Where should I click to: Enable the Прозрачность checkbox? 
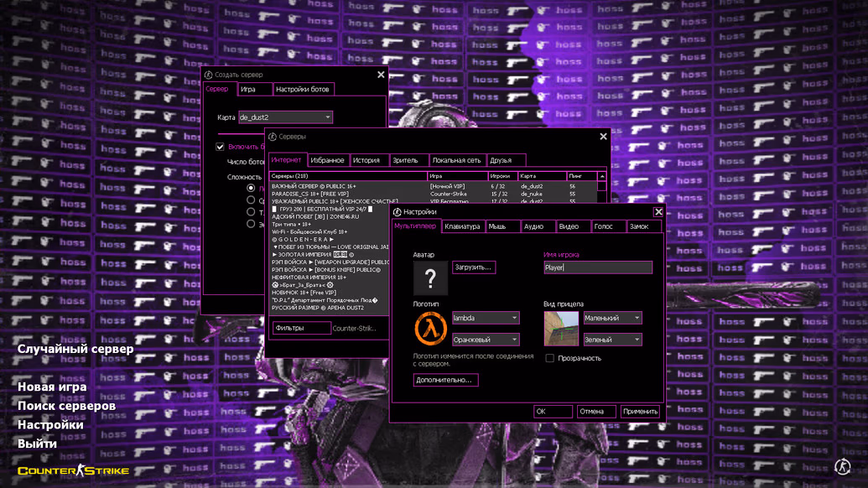pyautogui.click(x=550, y=358)
